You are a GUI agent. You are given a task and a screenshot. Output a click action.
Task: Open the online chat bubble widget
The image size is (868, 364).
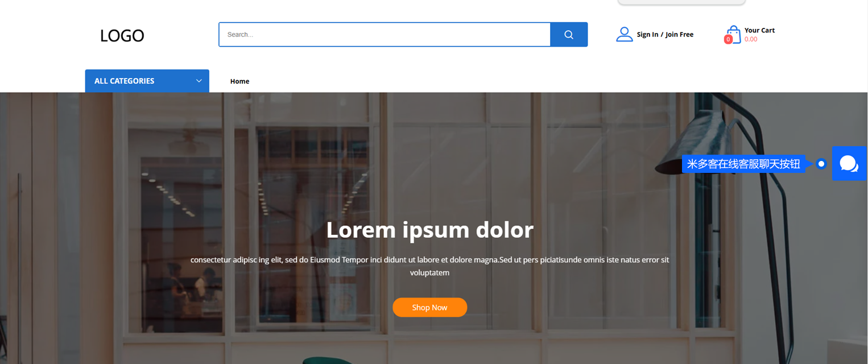pyautogui.click(x=849, y=164)
